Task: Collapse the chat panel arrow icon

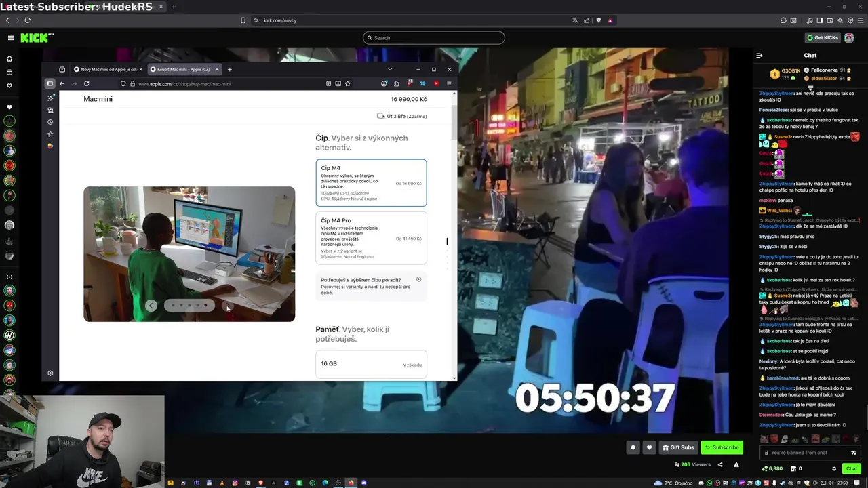Action: [759, 56]
